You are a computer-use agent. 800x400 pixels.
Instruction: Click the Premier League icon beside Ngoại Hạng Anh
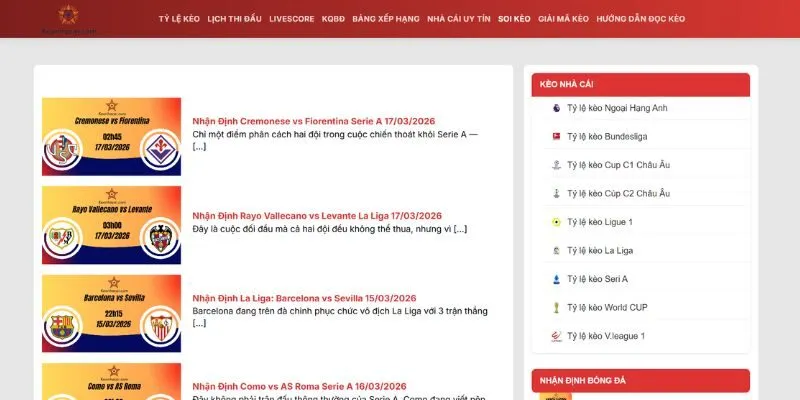coord(556,108)
